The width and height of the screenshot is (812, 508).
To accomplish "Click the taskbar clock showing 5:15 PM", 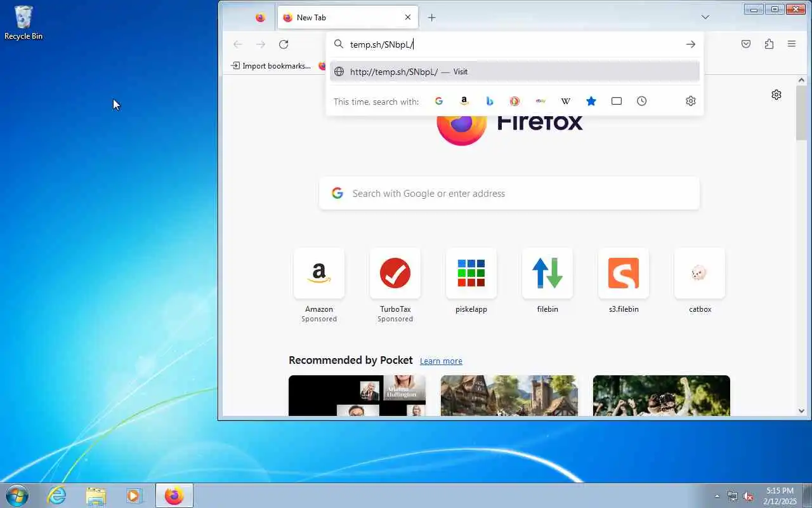I will (x=780, y=496).
